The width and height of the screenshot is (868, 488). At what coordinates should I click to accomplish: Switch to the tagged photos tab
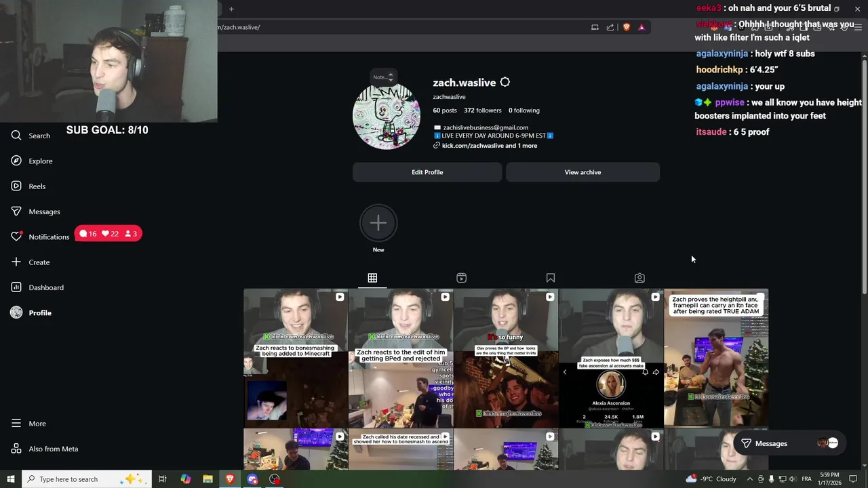coord(639,278)
